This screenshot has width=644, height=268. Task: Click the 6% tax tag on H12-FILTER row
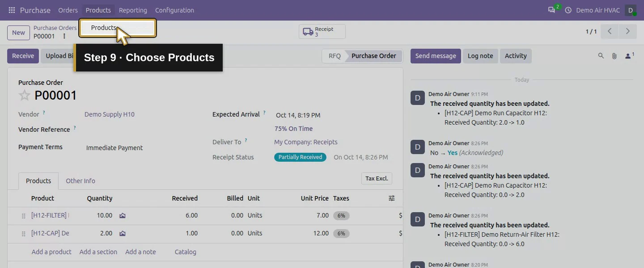[x=341, y=216]
